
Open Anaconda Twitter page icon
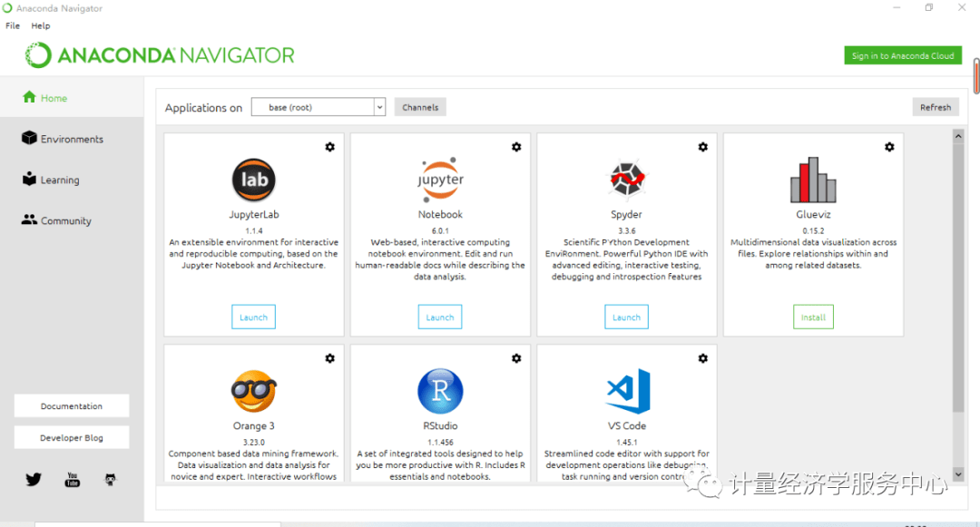pos(34,480)
